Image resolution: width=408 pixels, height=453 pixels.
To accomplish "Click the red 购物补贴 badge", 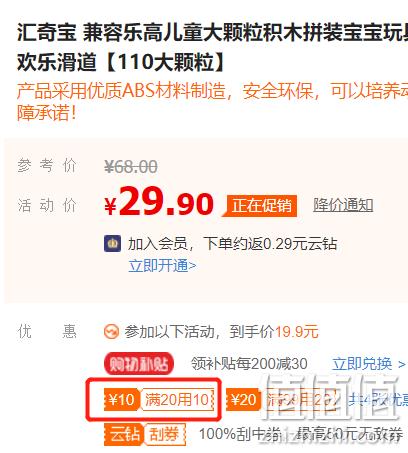I will 139,364.
